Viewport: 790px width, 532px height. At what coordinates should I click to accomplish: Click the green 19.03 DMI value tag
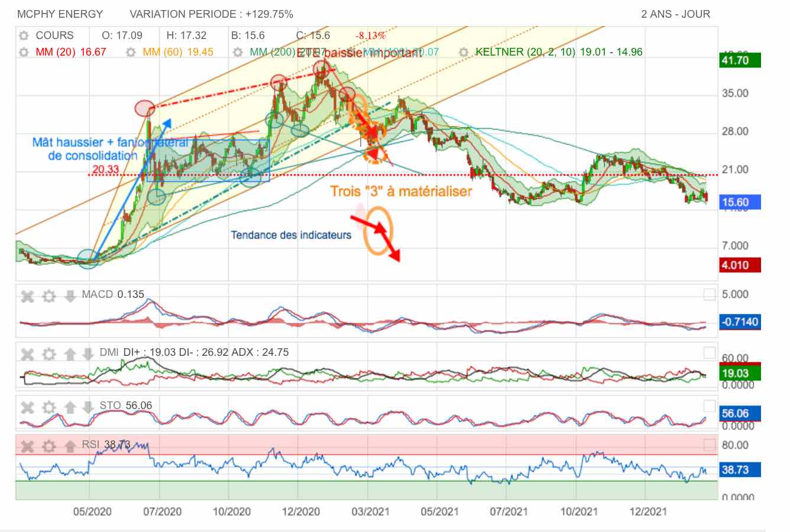click(740, 373)
